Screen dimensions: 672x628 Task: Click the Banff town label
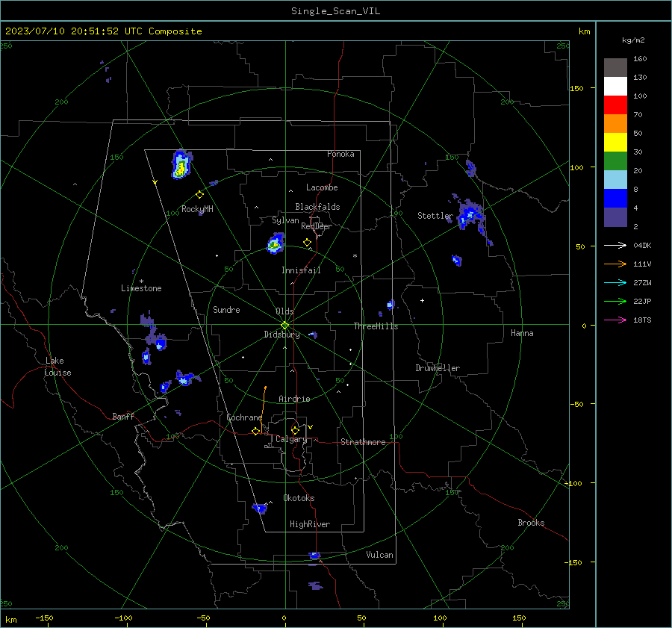(x=123, y=416)
